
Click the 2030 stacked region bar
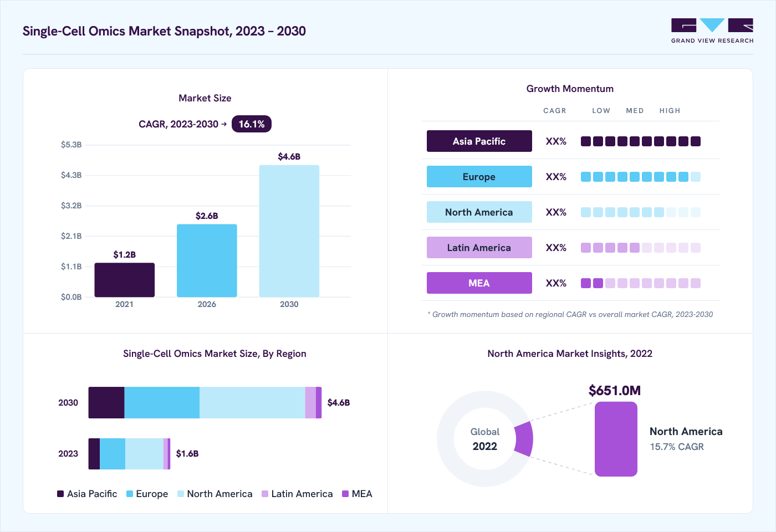click(x=205, y=402)
